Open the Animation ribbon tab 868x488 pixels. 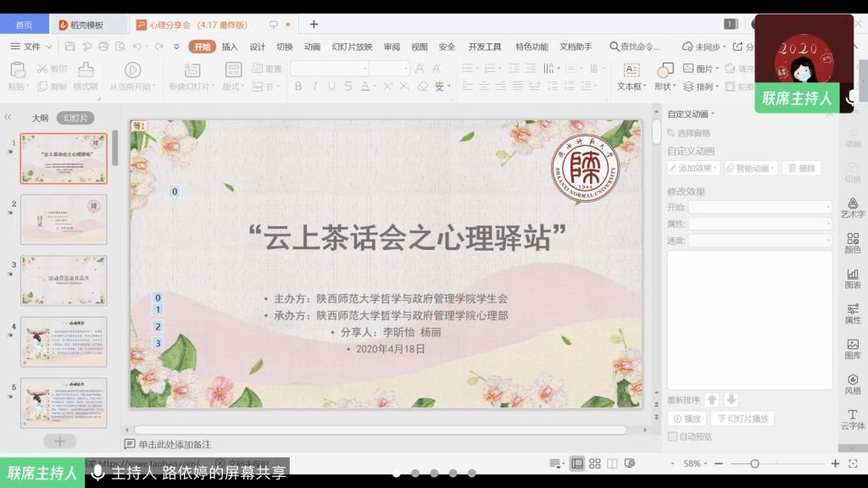click(312, 47)
